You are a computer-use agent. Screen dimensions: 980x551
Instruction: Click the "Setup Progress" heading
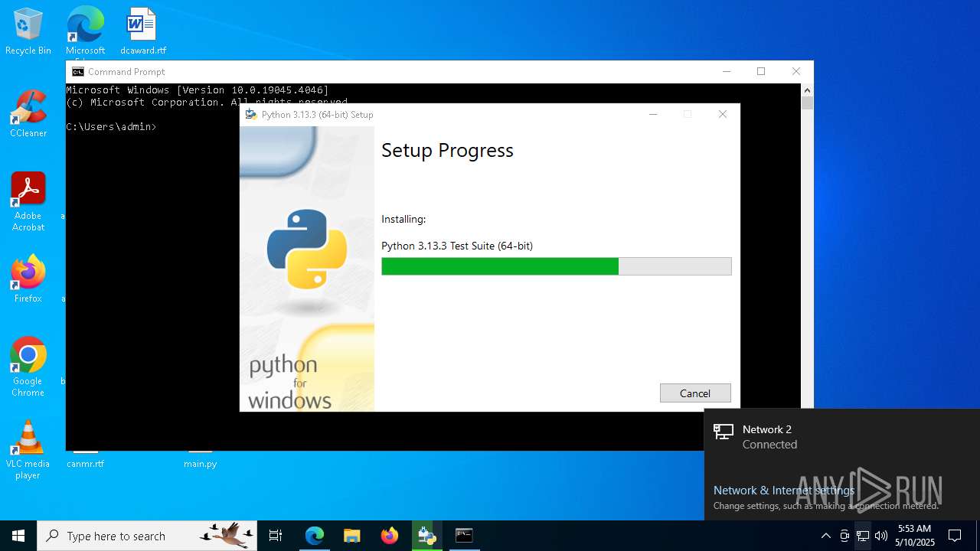pos(447,150)
